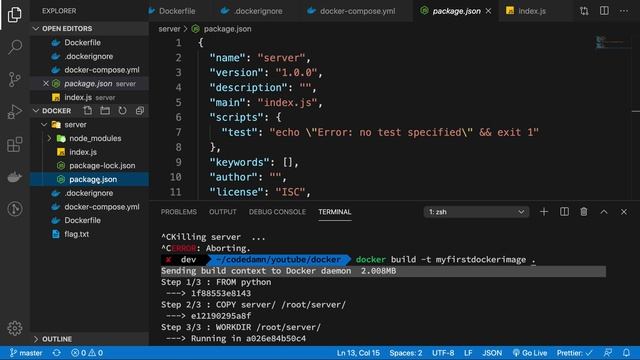Open editor More Actions ellipsis menu
The width and height of the screenshot is (640, 360).
[624, 11]
